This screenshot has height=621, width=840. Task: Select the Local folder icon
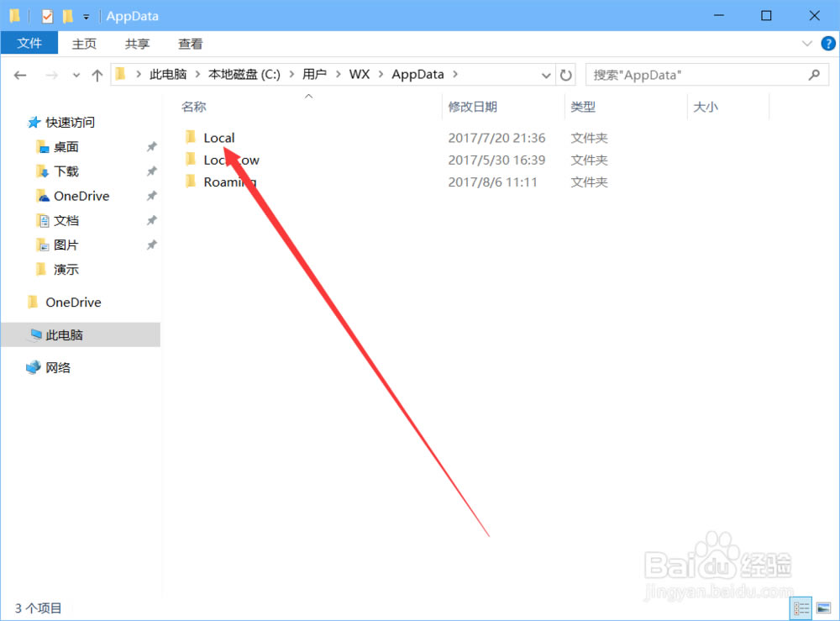click(191, 137)
